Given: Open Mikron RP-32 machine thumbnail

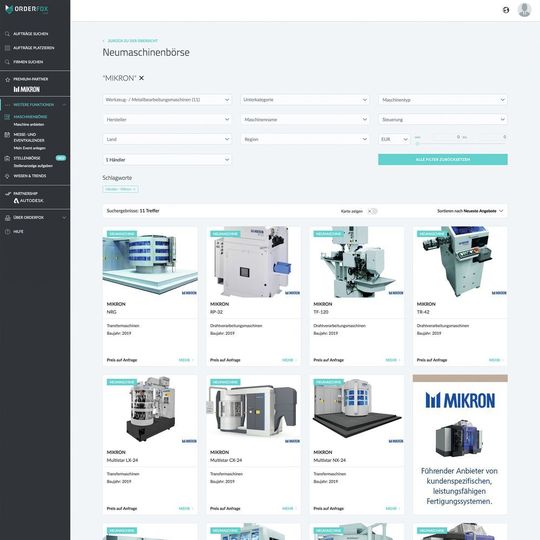Looking at the screenshot, I should [x=253, y=262].
